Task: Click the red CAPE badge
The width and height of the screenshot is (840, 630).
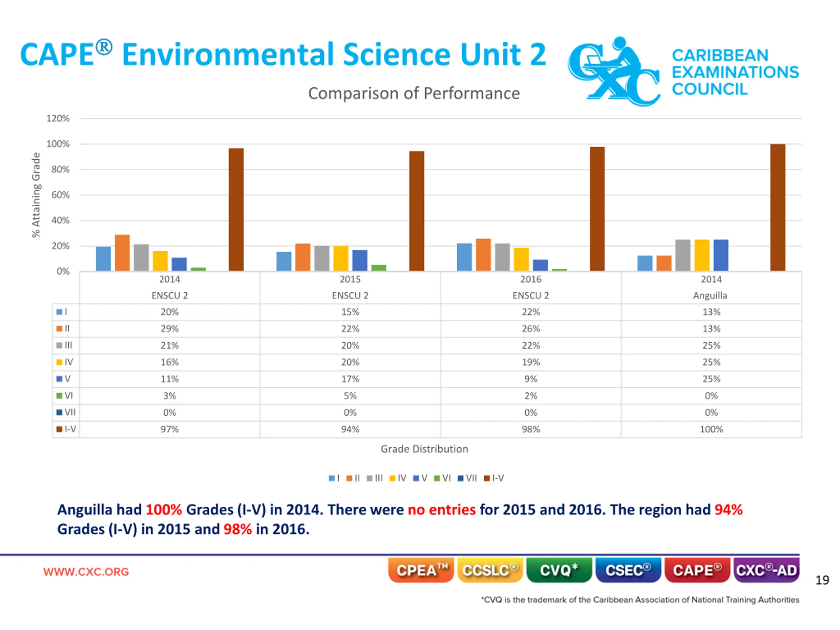Action: click(x=697, y=570)
